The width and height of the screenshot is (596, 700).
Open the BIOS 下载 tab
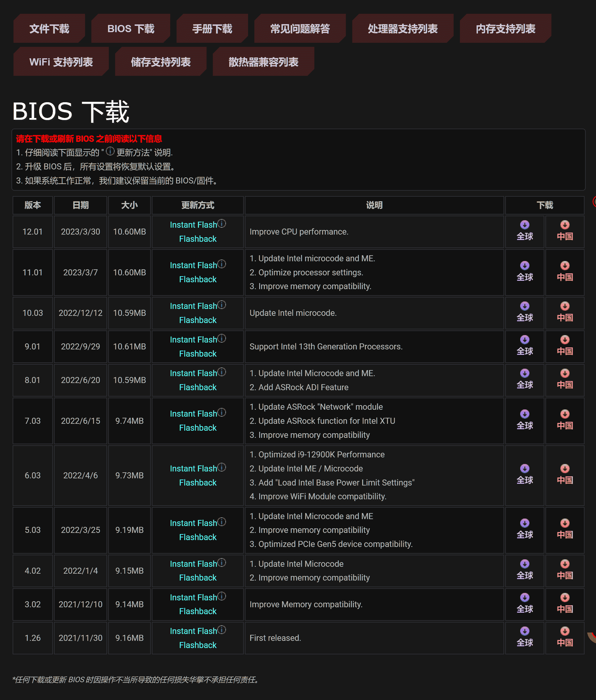tap(130, 29)
